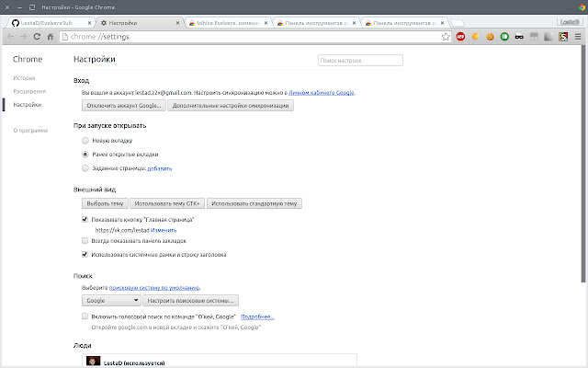
Task: Click the добавить link for set pages
Action: tap(159, 168)
